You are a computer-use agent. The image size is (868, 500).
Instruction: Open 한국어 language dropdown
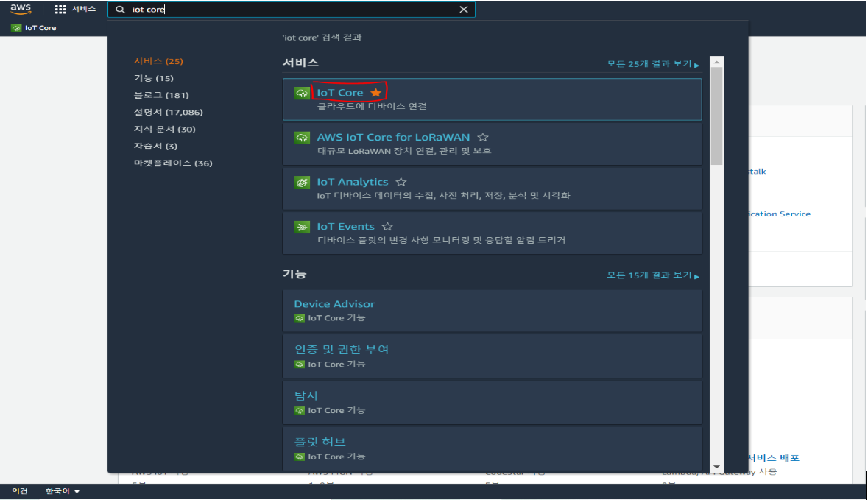(x=62, y=491)
